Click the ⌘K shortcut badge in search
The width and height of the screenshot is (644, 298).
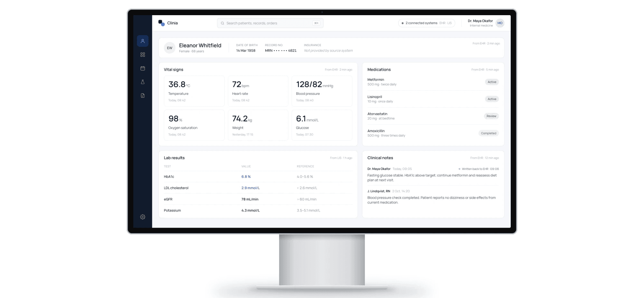pos(317,23)
